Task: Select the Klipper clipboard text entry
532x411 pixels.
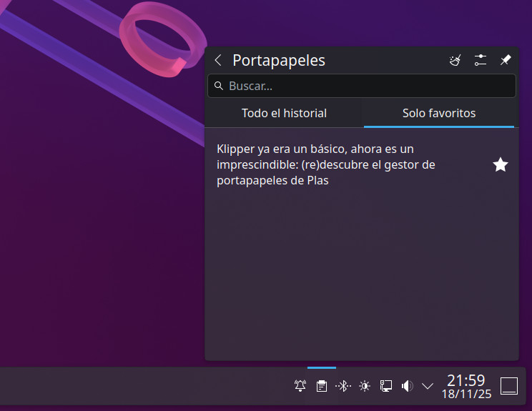Action: tap(336, 165)
